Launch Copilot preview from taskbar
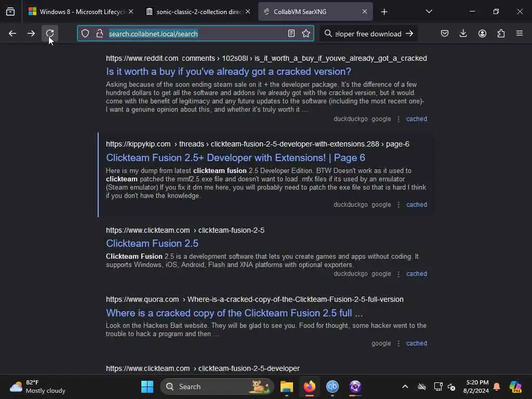This screenshot has height=399, width=532. pos(515,387)
